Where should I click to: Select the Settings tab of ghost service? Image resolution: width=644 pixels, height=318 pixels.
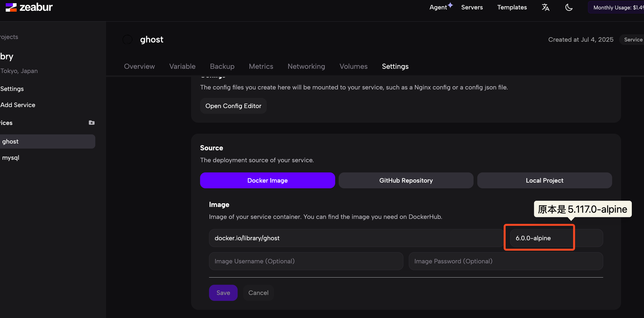tap(395, 66)
